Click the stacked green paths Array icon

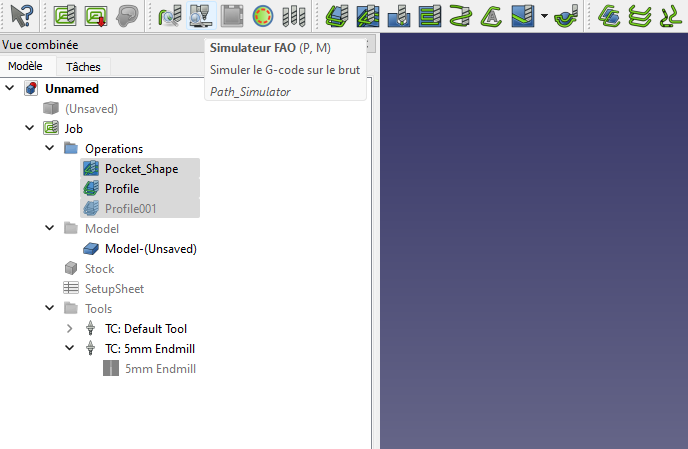coord(640,15)
